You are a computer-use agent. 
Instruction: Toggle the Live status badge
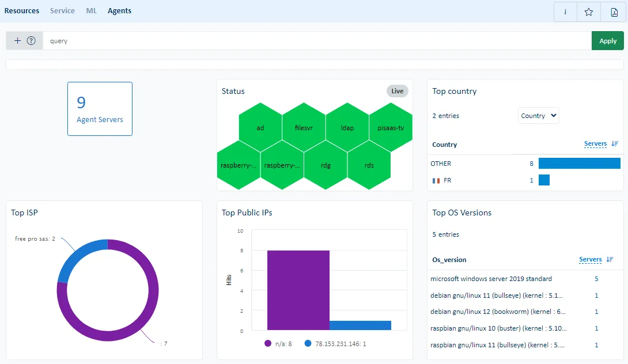point(397,91)
